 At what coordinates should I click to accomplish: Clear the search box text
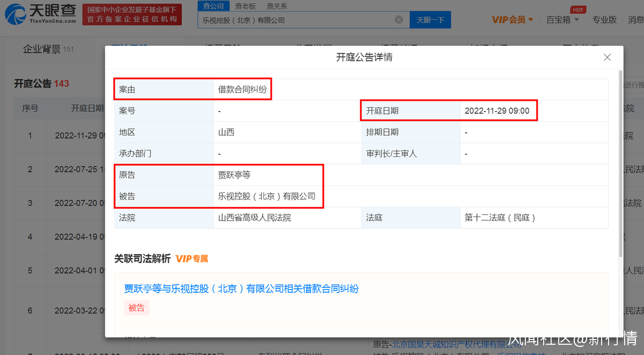tap(399, 20)
